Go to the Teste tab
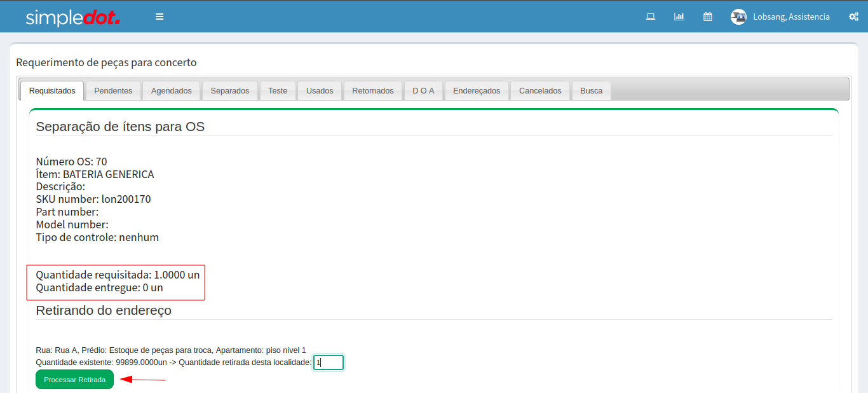 pos(278,90)
